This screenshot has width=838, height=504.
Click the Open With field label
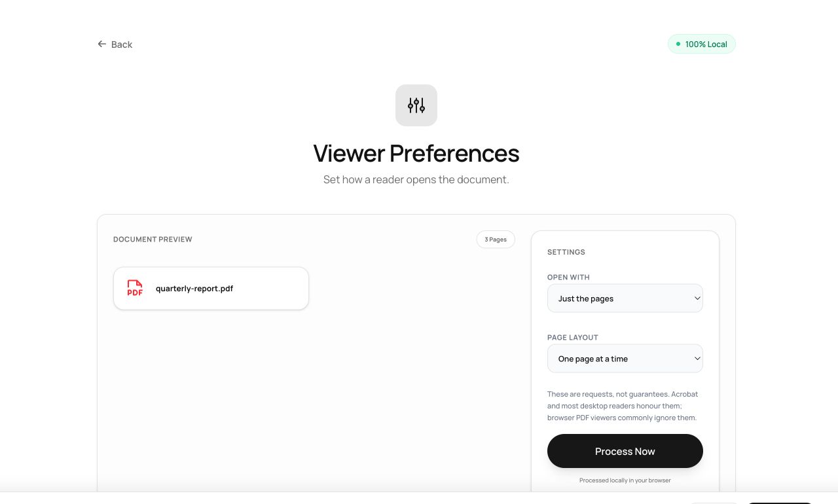point(568,278)
